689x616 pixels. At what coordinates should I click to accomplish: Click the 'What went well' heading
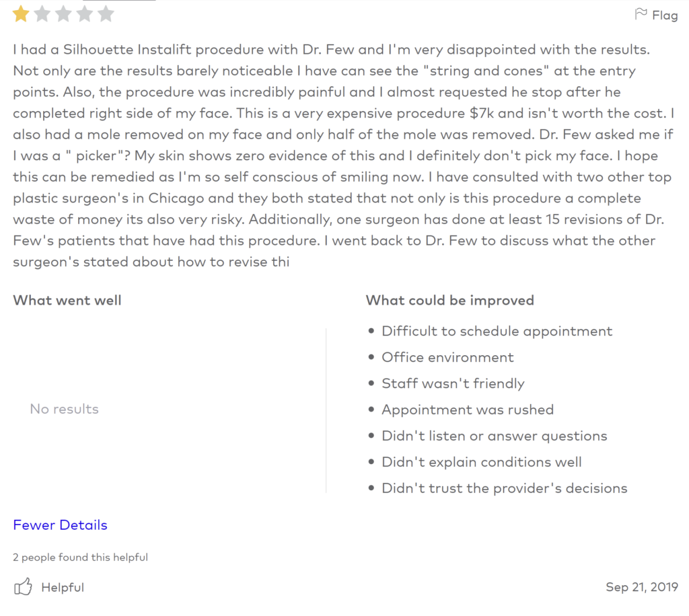click(x=67, y=301)
